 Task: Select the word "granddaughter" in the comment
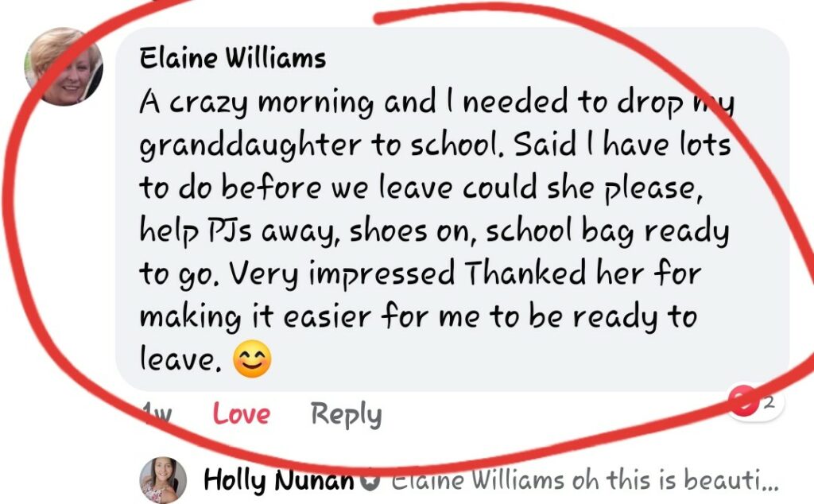[250, 146]
